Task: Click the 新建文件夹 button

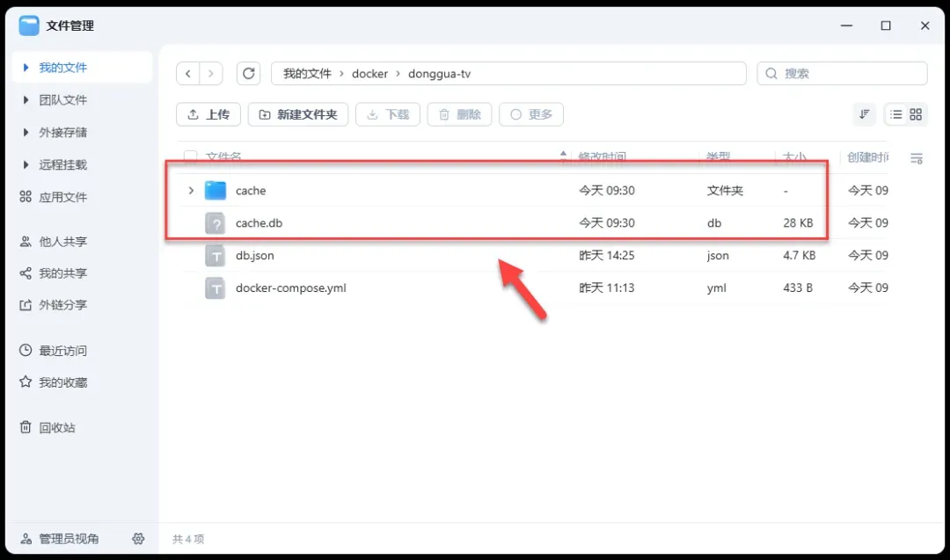Action: [298, 114]
